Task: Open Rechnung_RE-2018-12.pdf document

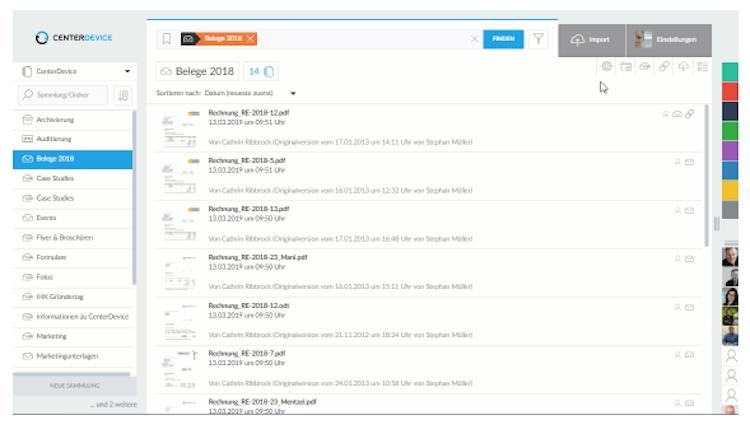Action: coord(249,113)
